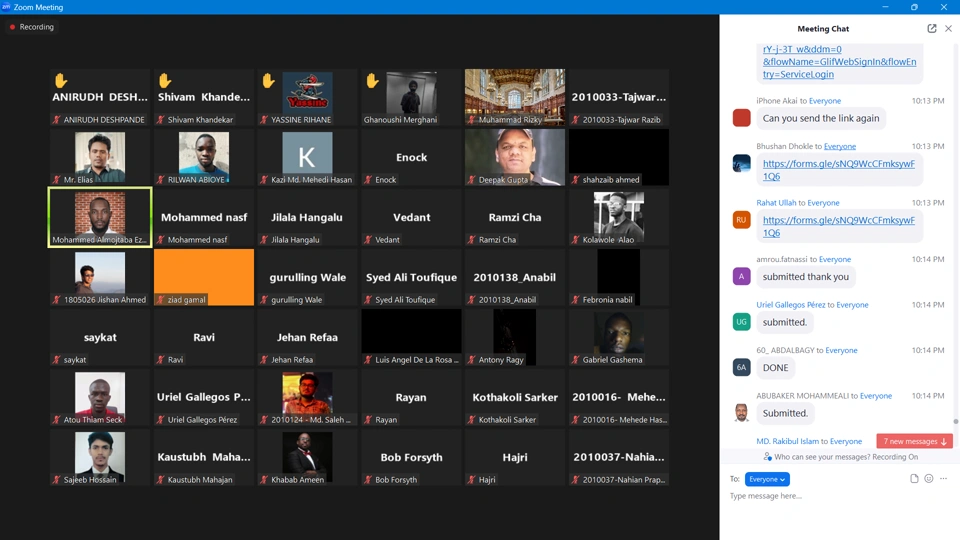The width and height of the screenshot is (960, 540).
Task: Click ANIRUDH DESHPANDE's raised hand icon
Action: coord(61,80)
